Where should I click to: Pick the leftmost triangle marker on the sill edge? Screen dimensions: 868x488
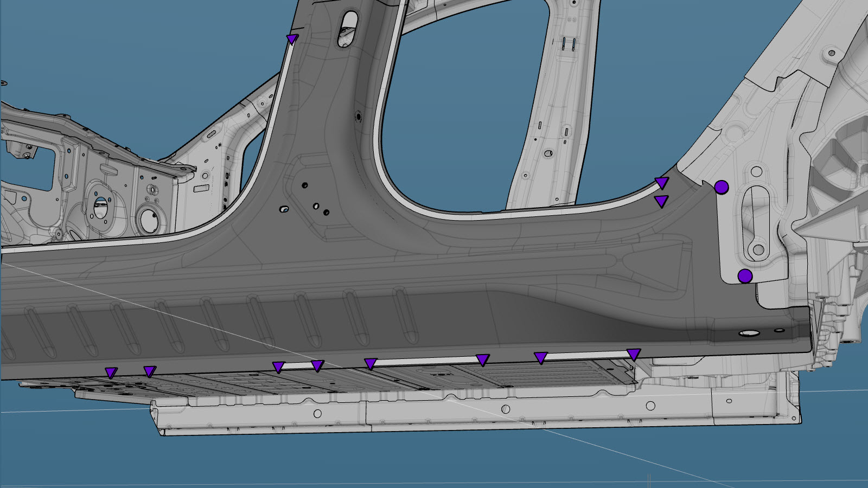point(111,373)
